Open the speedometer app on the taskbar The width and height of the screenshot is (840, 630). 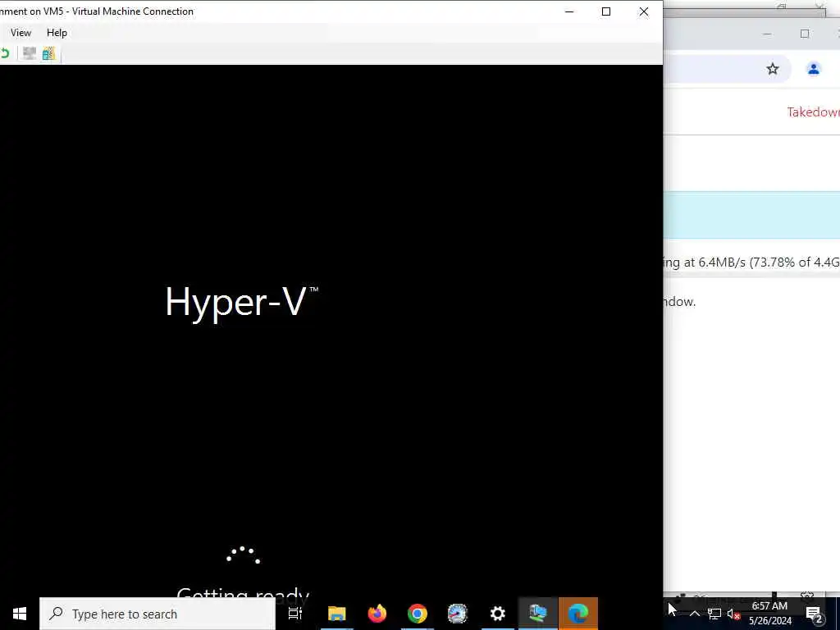[x=458, y=614]
